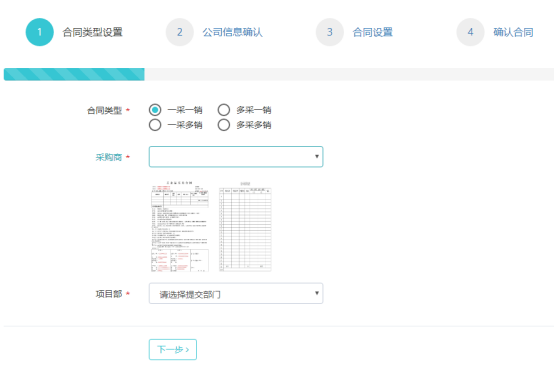This screenshot has height=368, width=554.
Task: Open the first contract template thumbnail
Action: (180, 226)
